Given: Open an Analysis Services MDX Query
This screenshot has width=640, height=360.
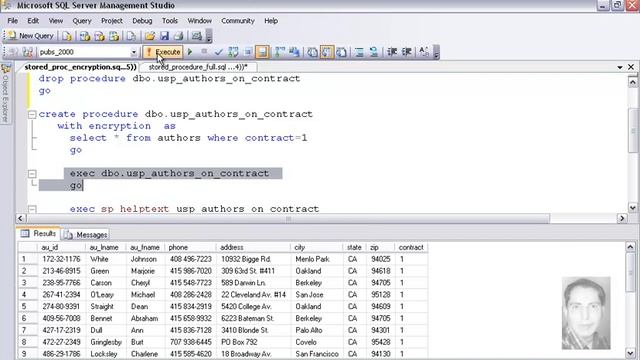Looking at the screenshot, I should pos(84,36).
